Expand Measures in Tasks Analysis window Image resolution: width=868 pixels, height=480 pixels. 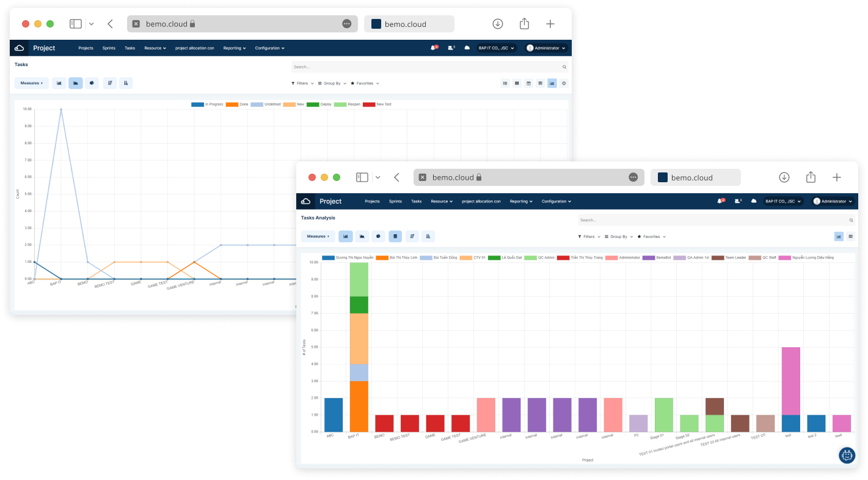(318, 237)
